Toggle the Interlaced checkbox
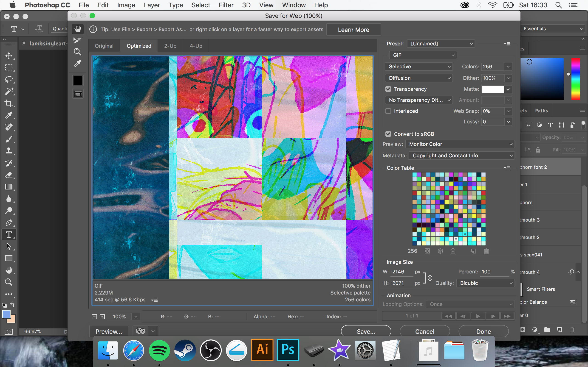Image resolution: width=588 pixels, height=367 pixels. pyautogui.click(x=387, y=111)
